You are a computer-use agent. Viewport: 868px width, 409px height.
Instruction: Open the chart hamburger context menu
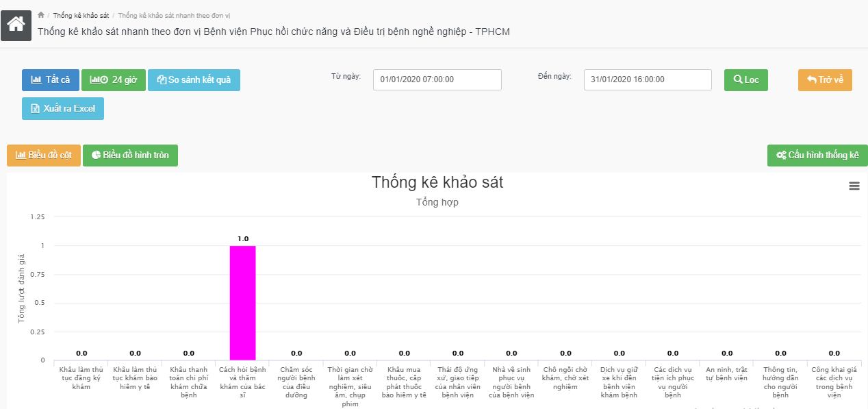click(854, 186)
